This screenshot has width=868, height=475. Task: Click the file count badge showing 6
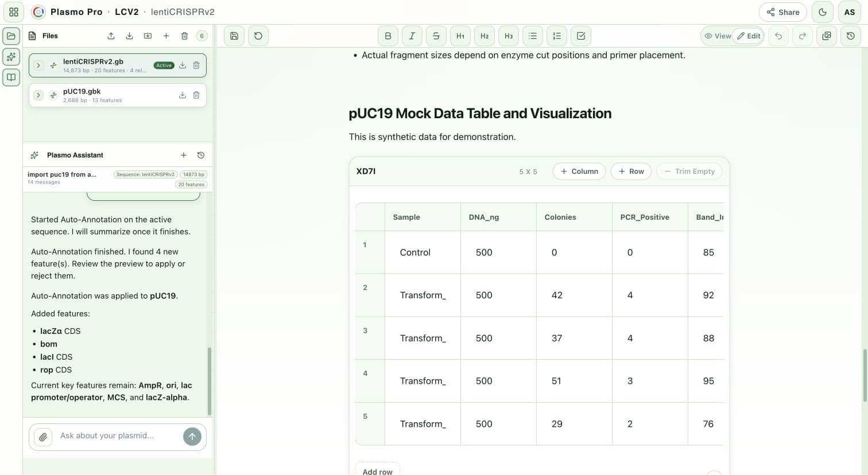click(201, 36)
